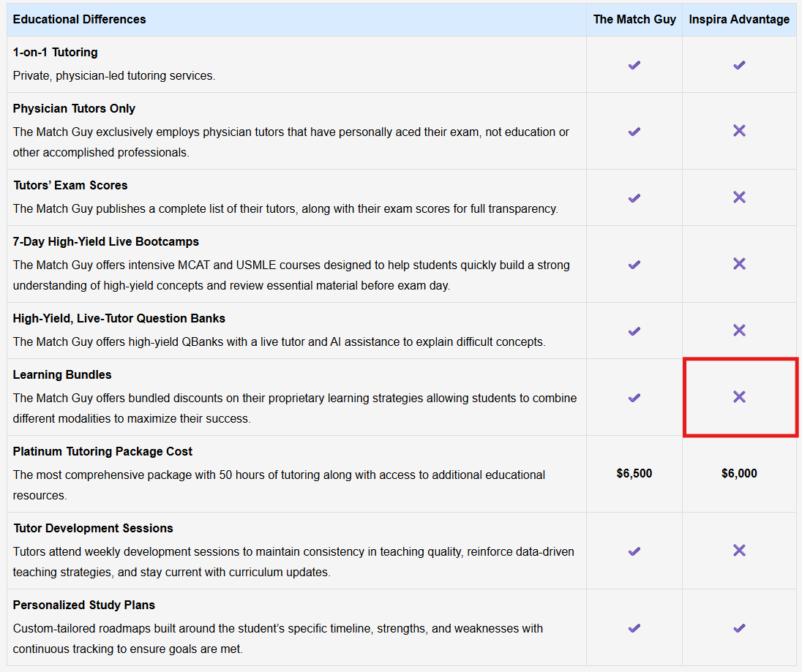Click Inspira Advantage X for Tutors' Exam Scores
The height and width of the screenshot is (672, 802).
point(739,197)
